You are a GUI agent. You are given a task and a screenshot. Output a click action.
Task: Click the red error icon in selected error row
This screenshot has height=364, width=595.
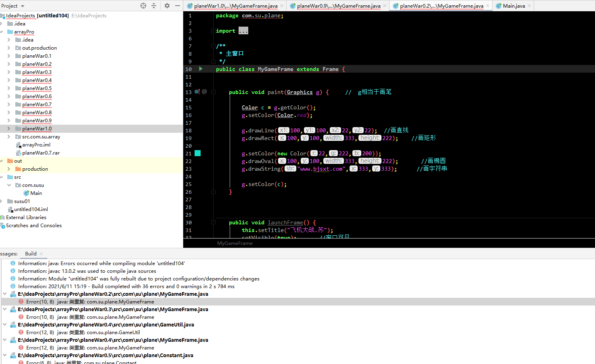[21, 302]
